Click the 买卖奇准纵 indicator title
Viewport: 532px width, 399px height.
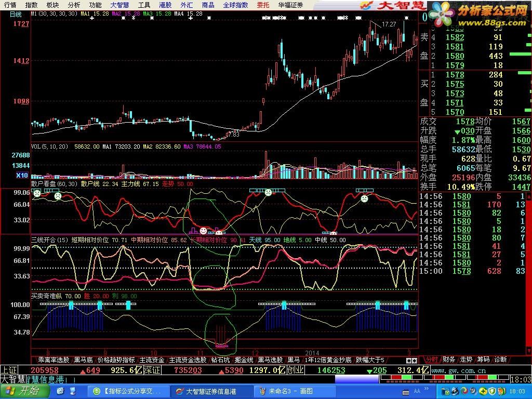point(46,296)
